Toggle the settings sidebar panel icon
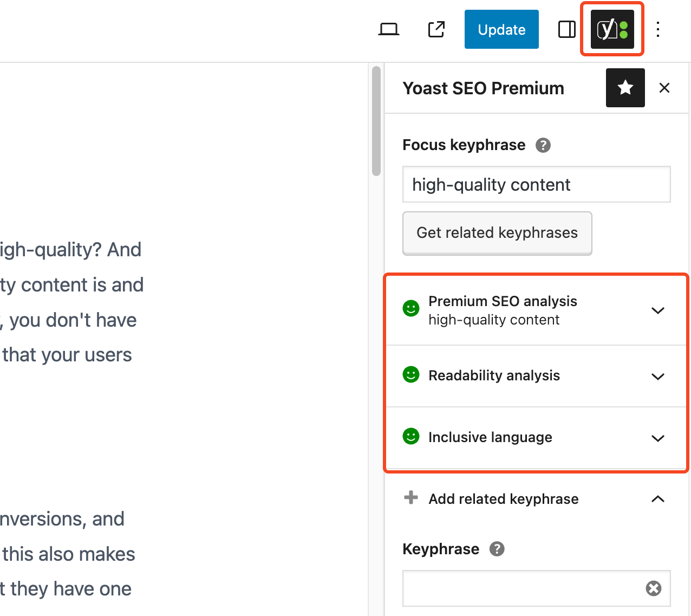Image resolution: width=691 pixels, height=616 pixels. [567, 30]
